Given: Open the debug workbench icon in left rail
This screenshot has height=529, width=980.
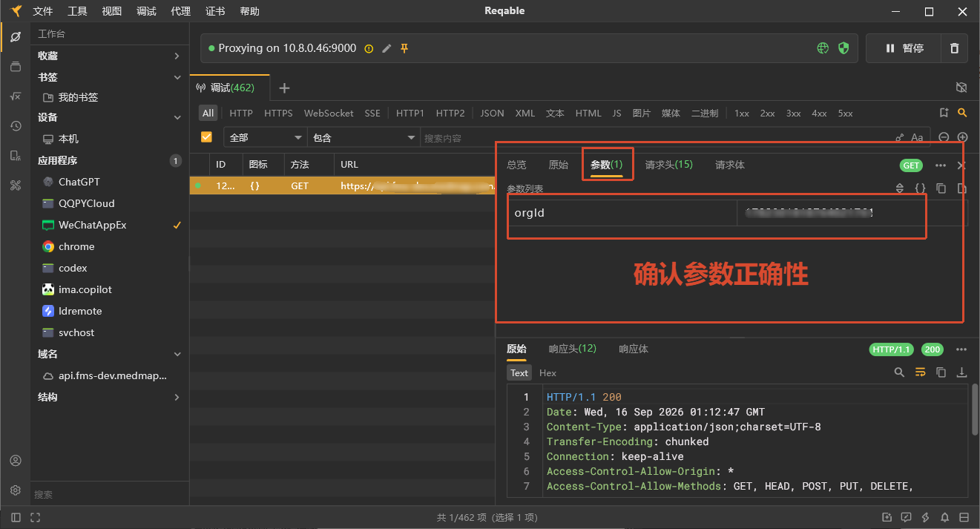Looking at the screenshot, I should pyautogui.click(x=16, y=37).
